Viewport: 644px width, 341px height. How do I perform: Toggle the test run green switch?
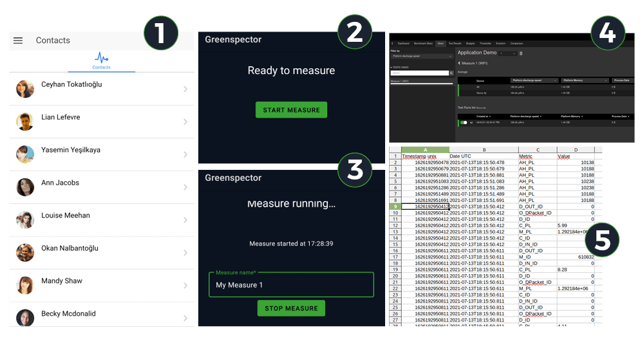click(x=464, y=123)
